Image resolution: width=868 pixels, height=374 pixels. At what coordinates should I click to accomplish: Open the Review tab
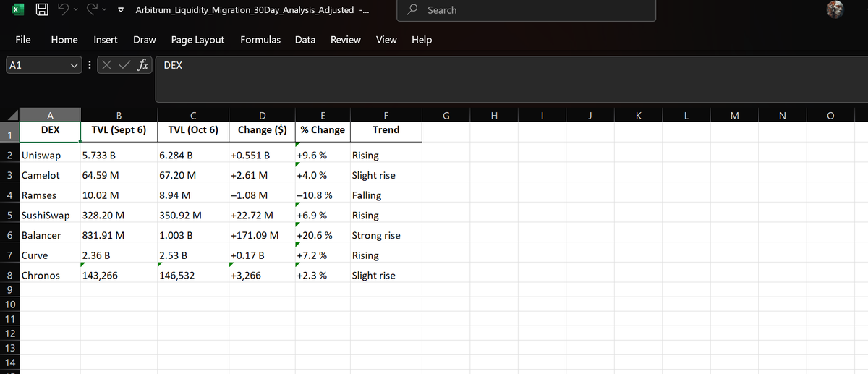[x=346, y=40]
